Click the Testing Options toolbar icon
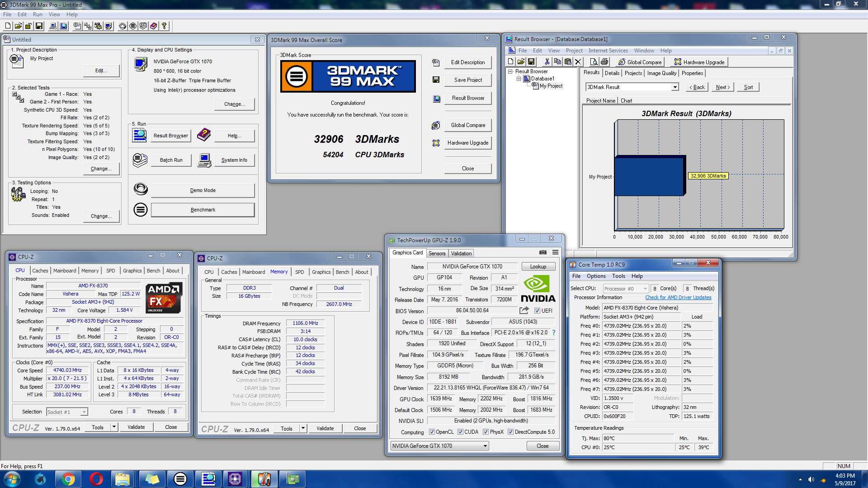The image size is (868, 488). [98, 26]
